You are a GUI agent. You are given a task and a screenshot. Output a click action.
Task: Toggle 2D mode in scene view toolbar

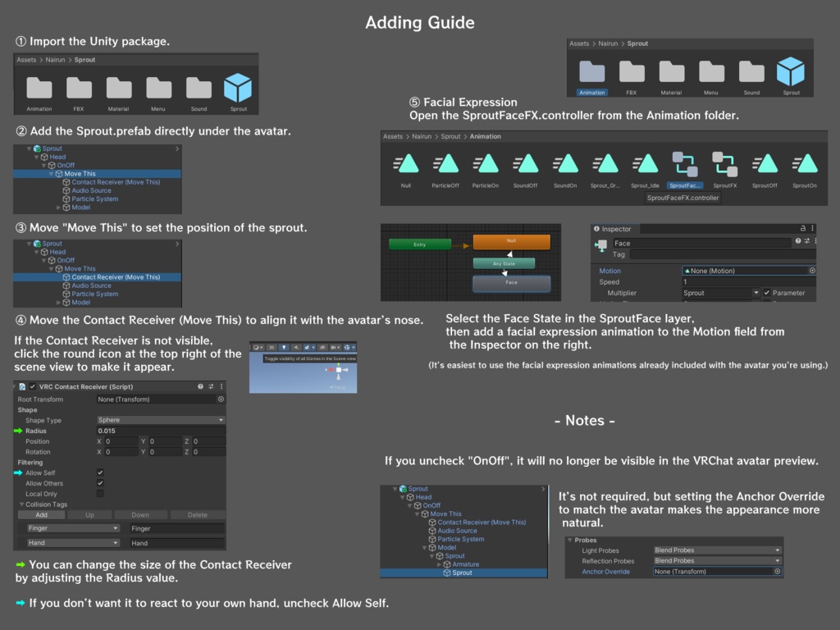click(x=272, y=348)
